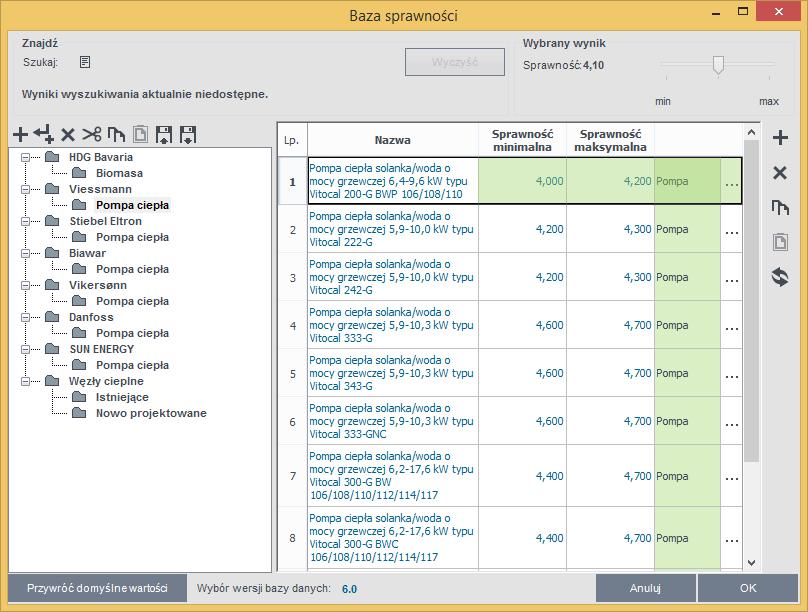Open ellipsis for Vitocal 200-G BWP row
Viewport: 808px width, 612px height.
(732, 181)
